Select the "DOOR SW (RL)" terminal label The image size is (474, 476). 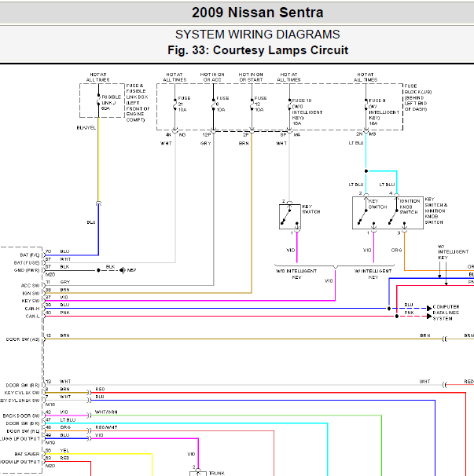click(x=23, y=431)
